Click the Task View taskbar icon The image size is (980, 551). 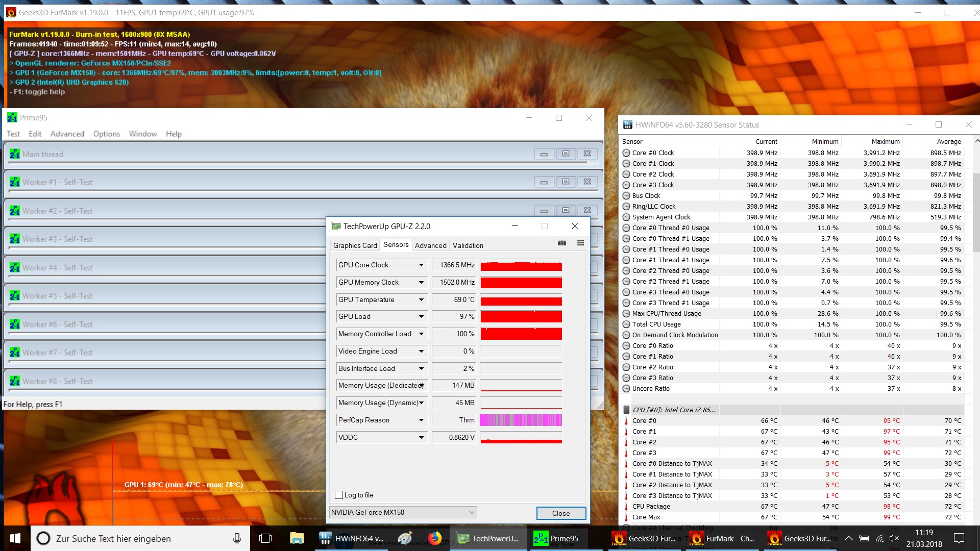coord(265,538)
